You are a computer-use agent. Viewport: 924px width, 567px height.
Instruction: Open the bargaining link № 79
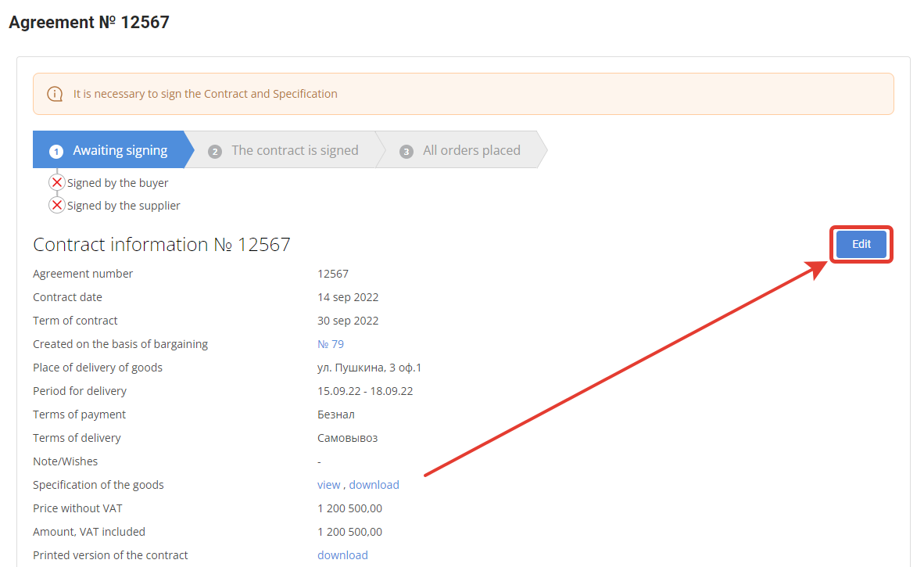(331, 344)
